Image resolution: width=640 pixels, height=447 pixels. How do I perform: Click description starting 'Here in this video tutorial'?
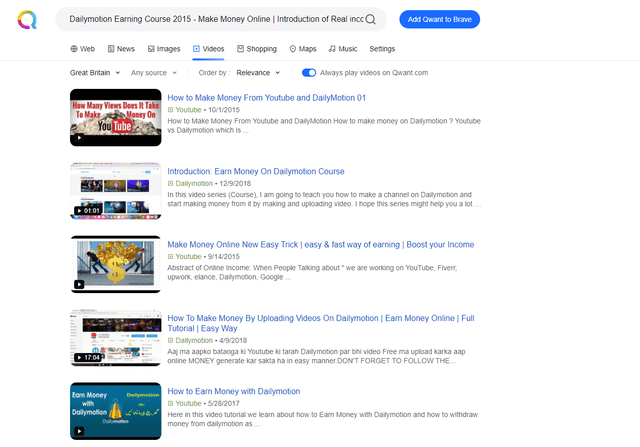coord(322,419)
